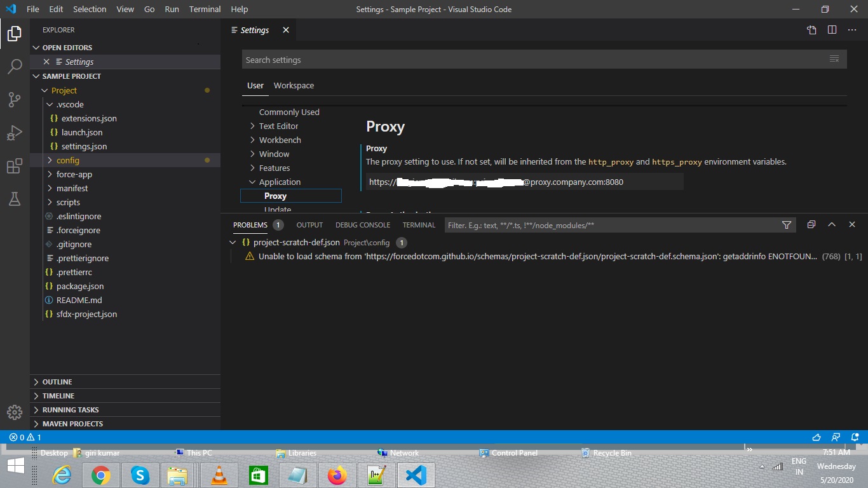Click the Manage gear icon
Screen dimensions: 868x488
tap(14, 412)
